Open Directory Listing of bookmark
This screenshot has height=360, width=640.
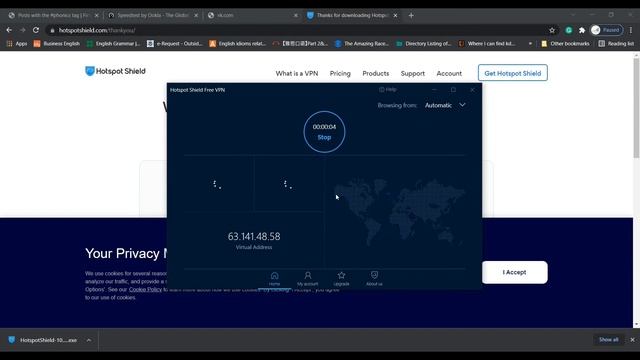click(x=424, y=44)
